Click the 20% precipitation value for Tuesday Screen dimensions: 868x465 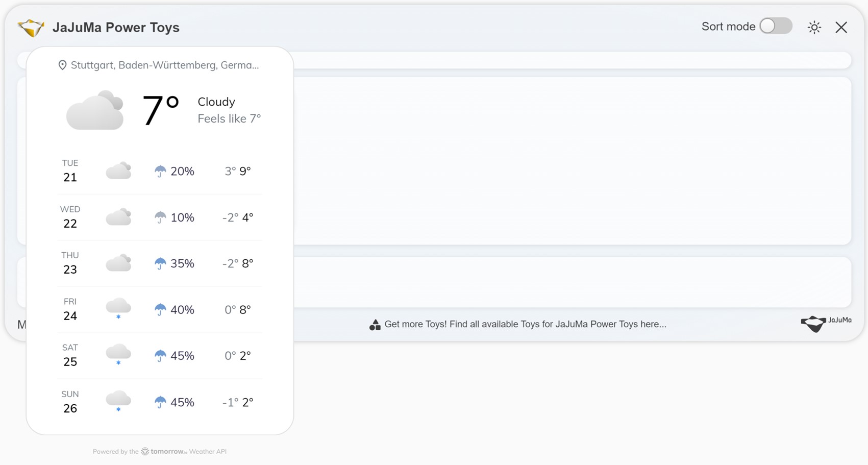[x=182, y=171]
